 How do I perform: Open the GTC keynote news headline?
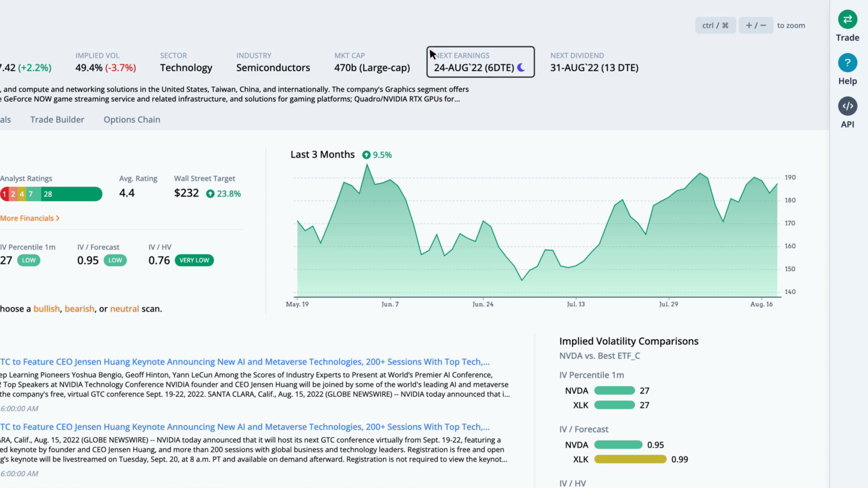[241, 361]
